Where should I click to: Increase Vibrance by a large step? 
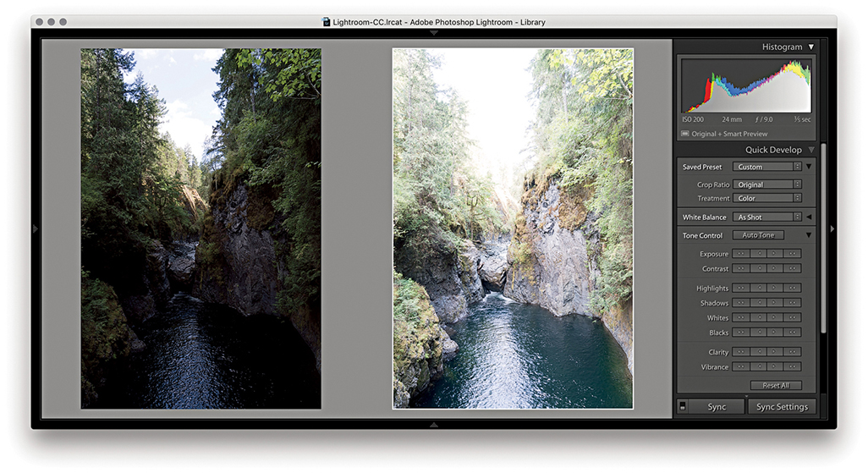tap(792, 367)
